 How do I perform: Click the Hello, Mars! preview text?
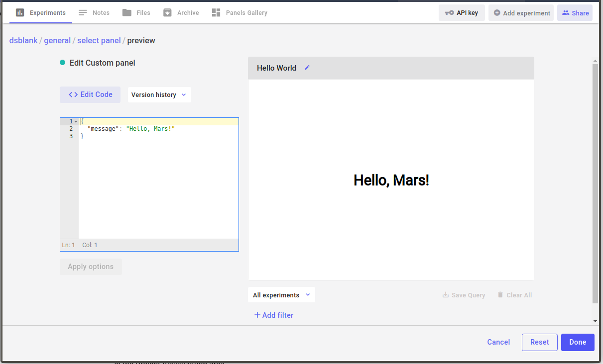[391, 180]
